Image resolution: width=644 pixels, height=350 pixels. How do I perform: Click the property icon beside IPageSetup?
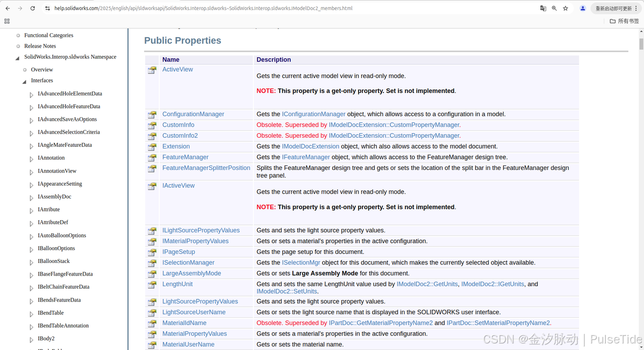tap(152, 252)
